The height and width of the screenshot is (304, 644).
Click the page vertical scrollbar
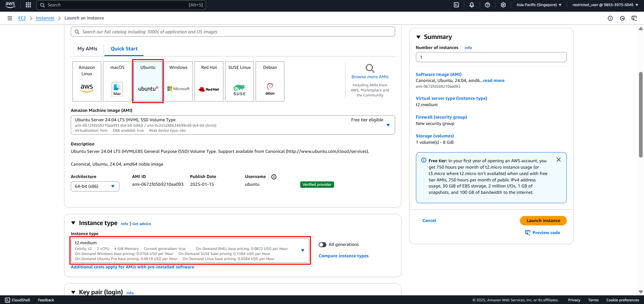pyautogui.click(x=641, y=114)
